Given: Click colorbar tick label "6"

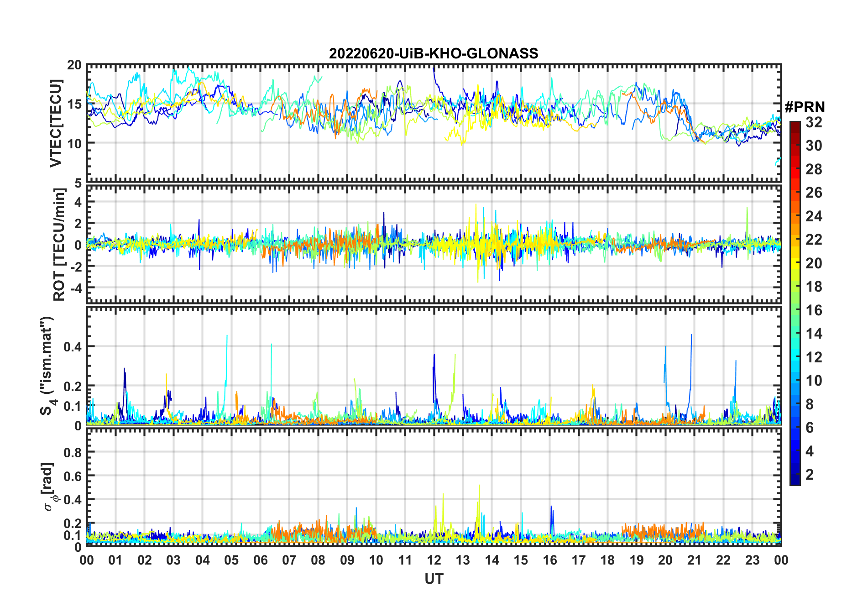Looking at the screenshot, I should [x=810, y=428].
